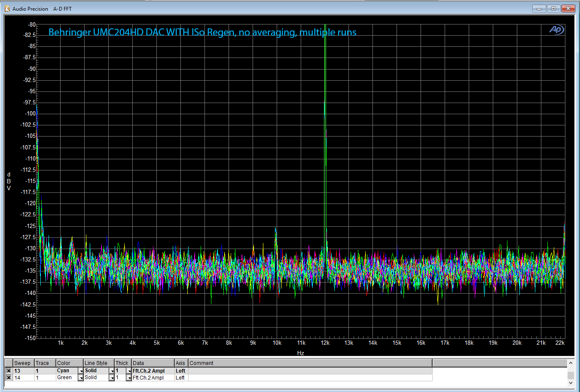Screen dimensions: 580x392
Task: Maximize the A-D FFT window
Action: (x=553, y=9)
